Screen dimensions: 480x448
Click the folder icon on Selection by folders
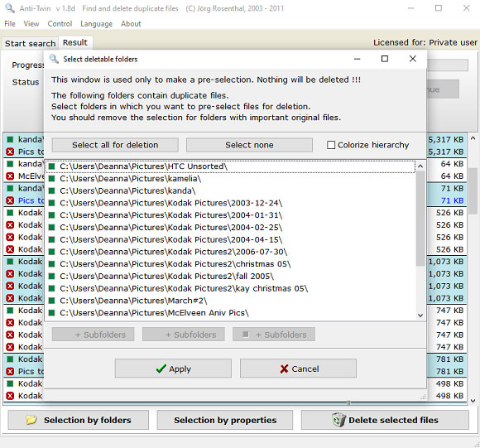coord(31,420)
